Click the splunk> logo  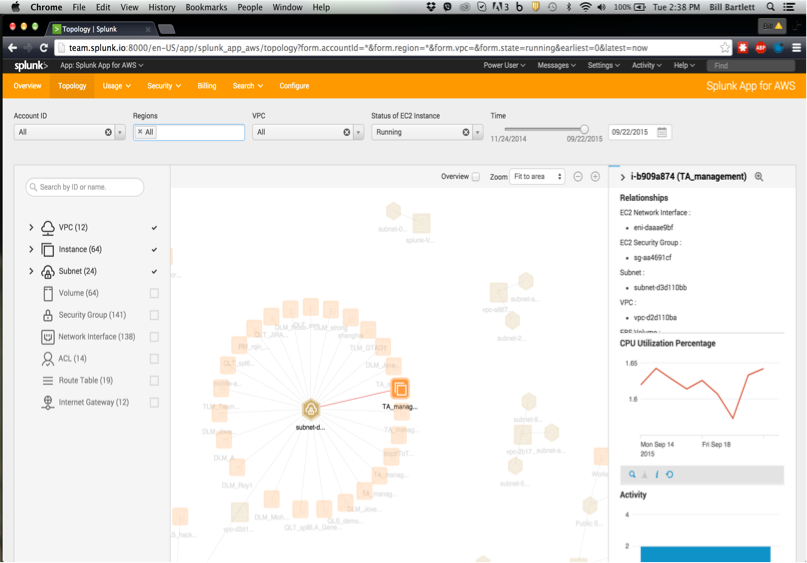point(30,65)
